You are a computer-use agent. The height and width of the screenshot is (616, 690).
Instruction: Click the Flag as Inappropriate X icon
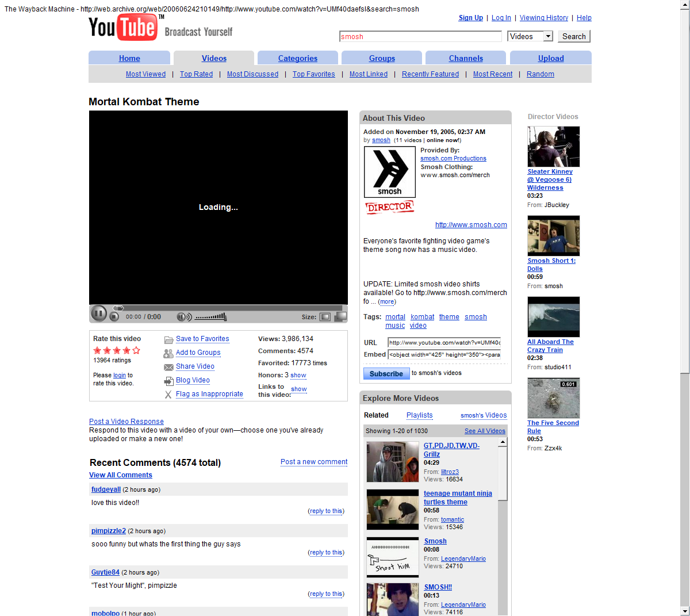[x=168, y=395]
